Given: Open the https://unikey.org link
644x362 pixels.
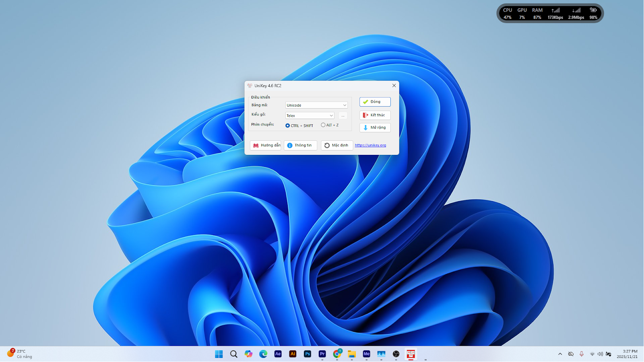Looking at the screenshot, I should tap(370, 145).
